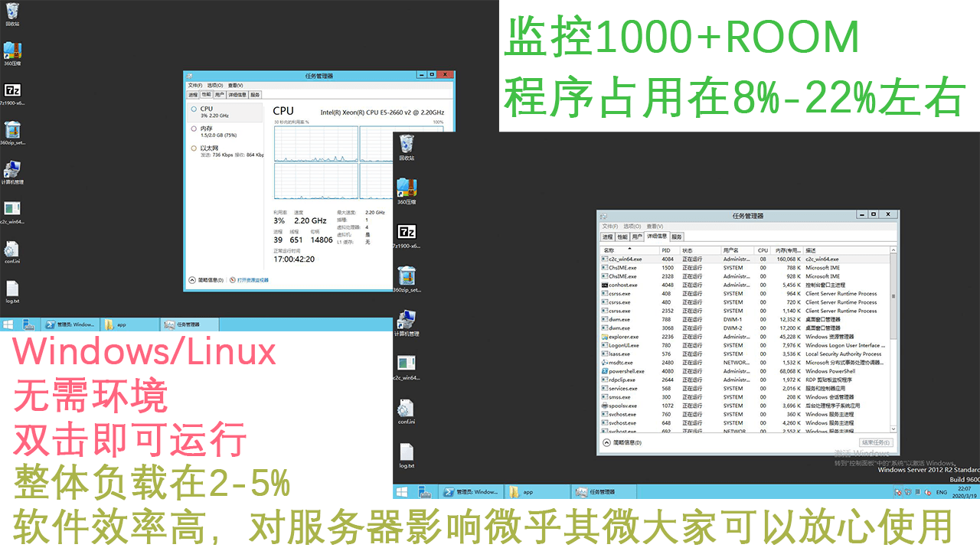Select 内存 1.5/2.0 GB in the performance sidebar

click(225, 132)
